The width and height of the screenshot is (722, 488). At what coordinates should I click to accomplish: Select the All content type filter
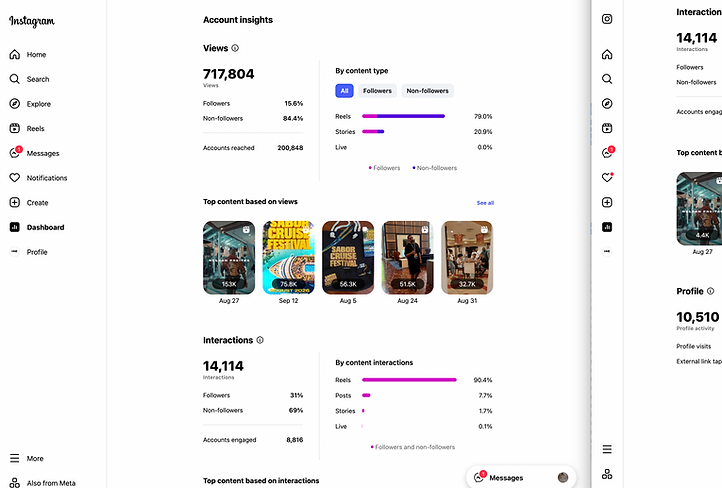tap(344, 91)
